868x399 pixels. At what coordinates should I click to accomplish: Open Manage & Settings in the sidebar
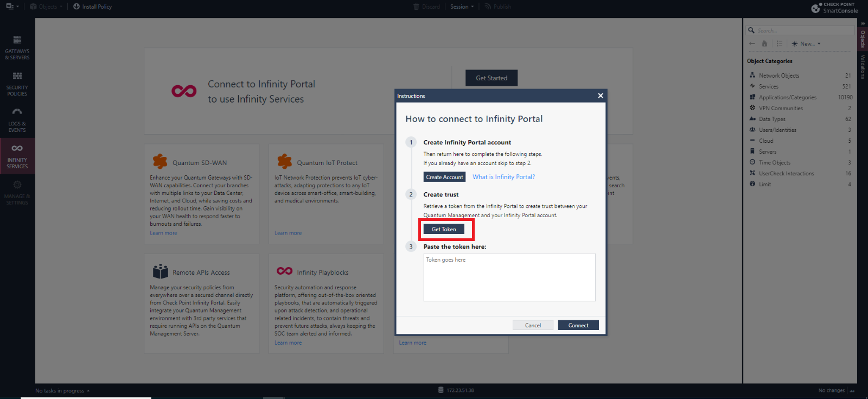(x=17, y=192)
